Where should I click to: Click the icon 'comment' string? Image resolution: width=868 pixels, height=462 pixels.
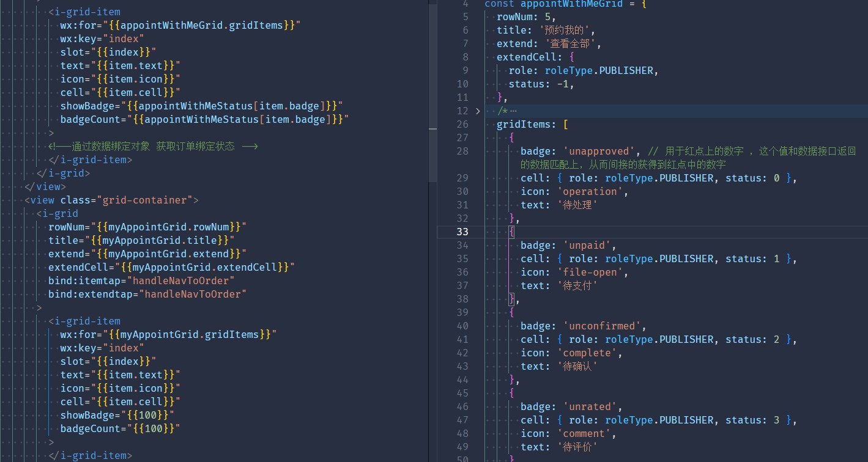584,433
